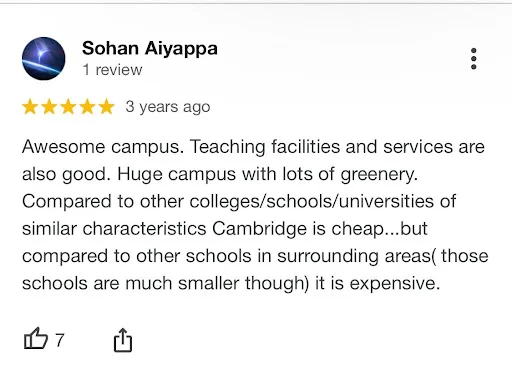Click the fourth yellow rating star
The height and width of the screenshot is (375, 512).
(88, 107)
